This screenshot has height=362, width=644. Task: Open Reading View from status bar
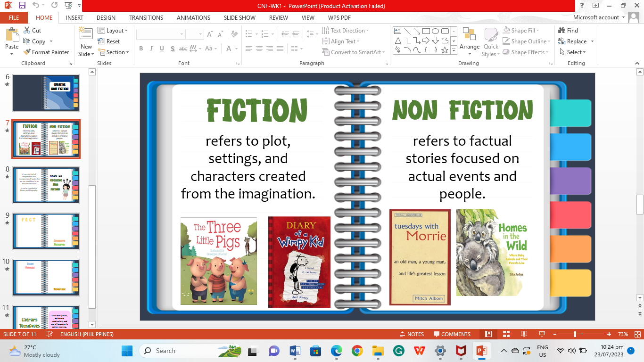(524, 334)
